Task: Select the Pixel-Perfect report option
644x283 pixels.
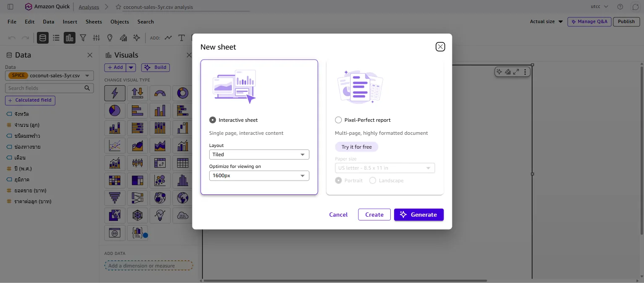Action: pyautogui.click(x=338, y=120)
